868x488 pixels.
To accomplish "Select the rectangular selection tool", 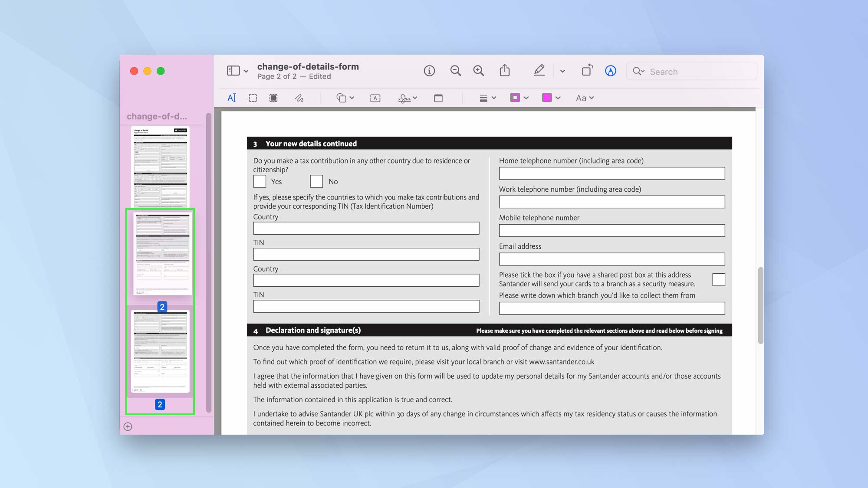I will pos(253,98).
